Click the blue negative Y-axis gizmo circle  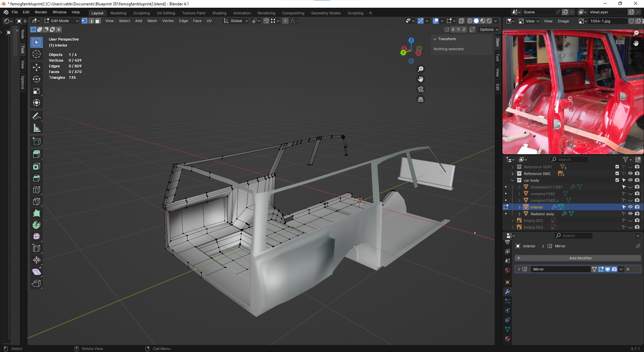tap(411, 61)
